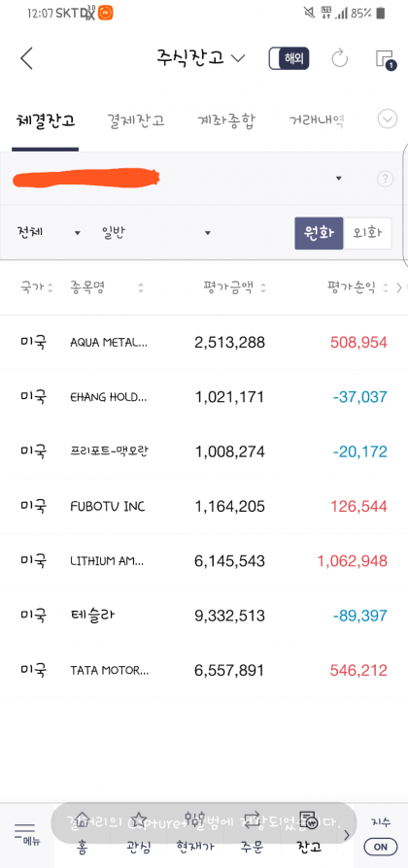Expand more tabs with circled chevron
This screenshot has width=408, height=868.
pos(388,119)
